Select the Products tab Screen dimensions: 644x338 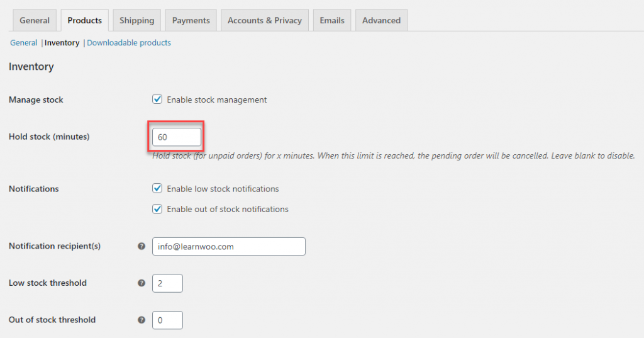[x=85, y=21]
